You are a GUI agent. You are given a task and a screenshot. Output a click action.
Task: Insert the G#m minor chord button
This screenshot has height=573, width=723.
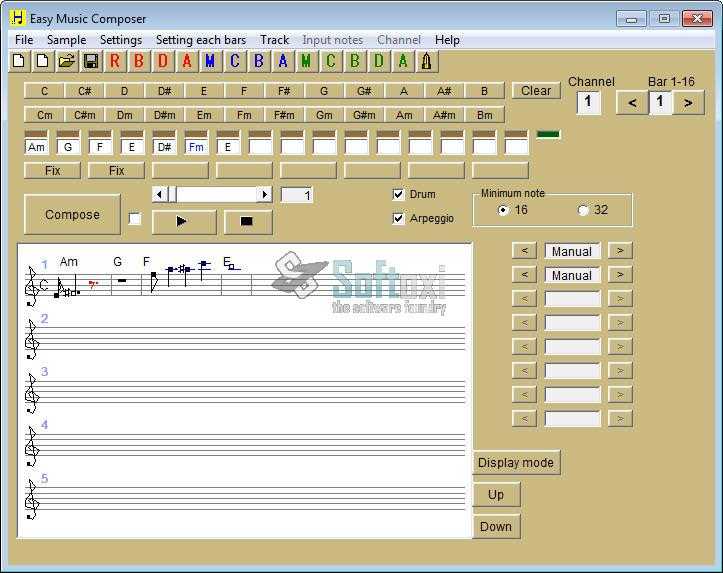364,115
